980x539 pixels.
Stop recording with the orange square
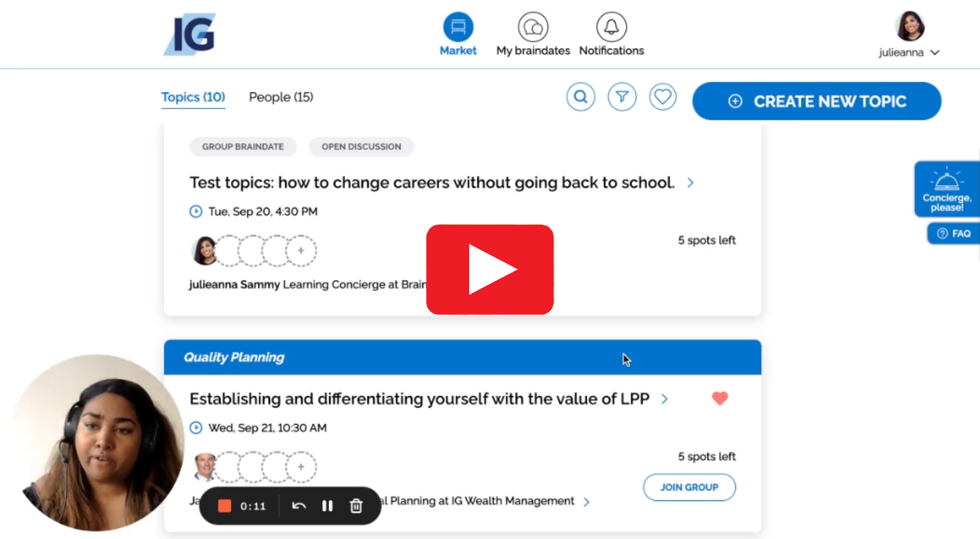pos(225,506)
